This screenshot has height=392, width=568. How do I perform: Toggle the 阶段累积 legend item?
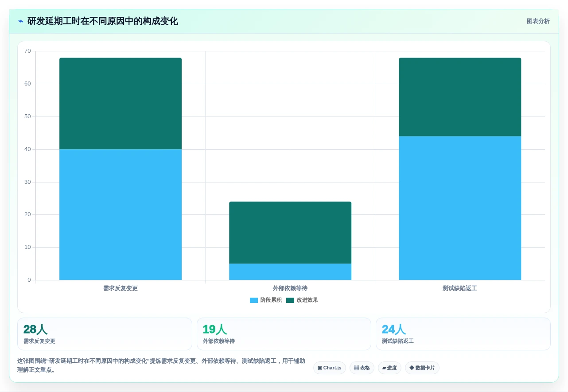click(x=266, y=300)
